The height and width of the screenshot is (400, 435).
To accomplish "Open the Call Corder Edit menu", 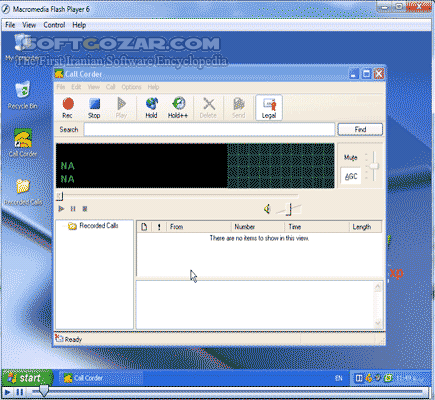I will 76,87.
